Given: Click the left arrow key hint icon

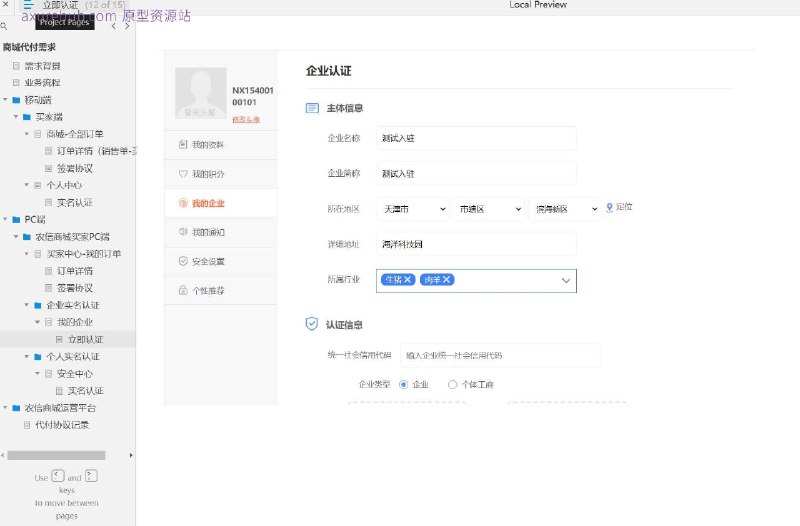Looking at the screenshot, I should (58, 476).
